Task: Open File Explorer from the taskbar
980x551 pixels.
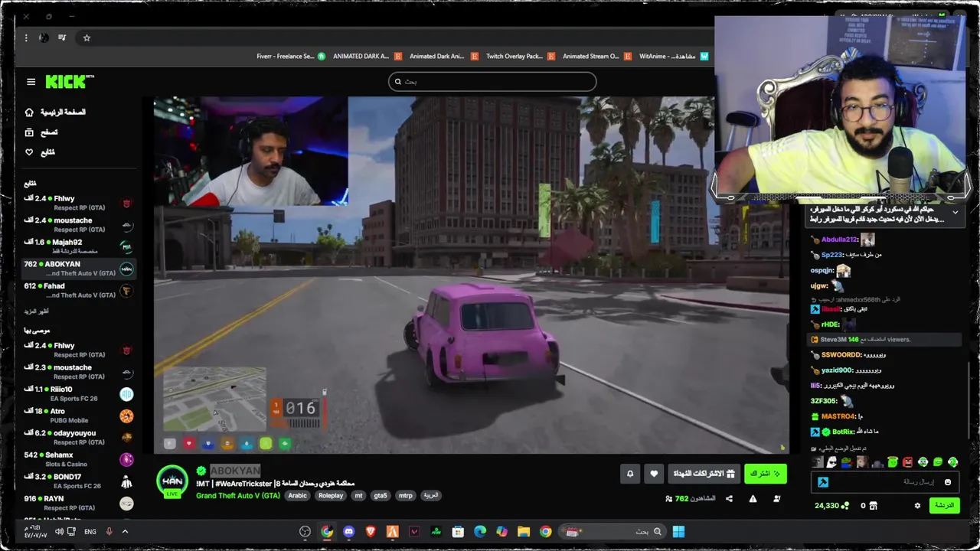Action: [x=524, y=531]
